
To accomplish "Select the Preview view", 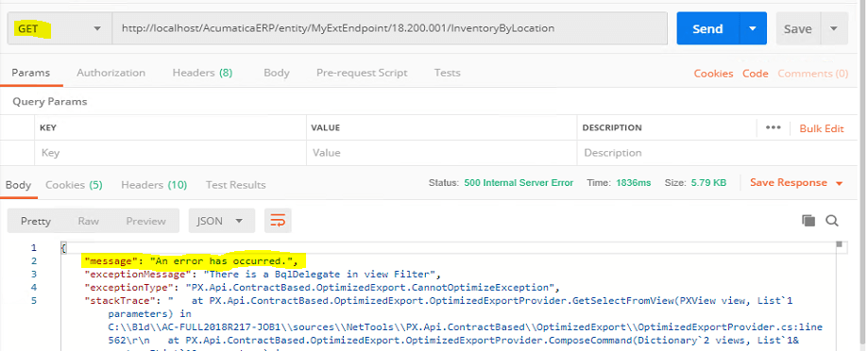I will (x=145, y=221).
